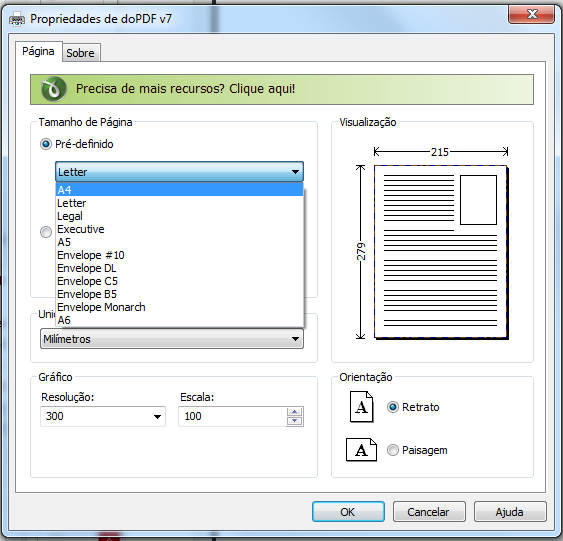
Task: Switch to the Sobre tab
Action: pos(81,53)
